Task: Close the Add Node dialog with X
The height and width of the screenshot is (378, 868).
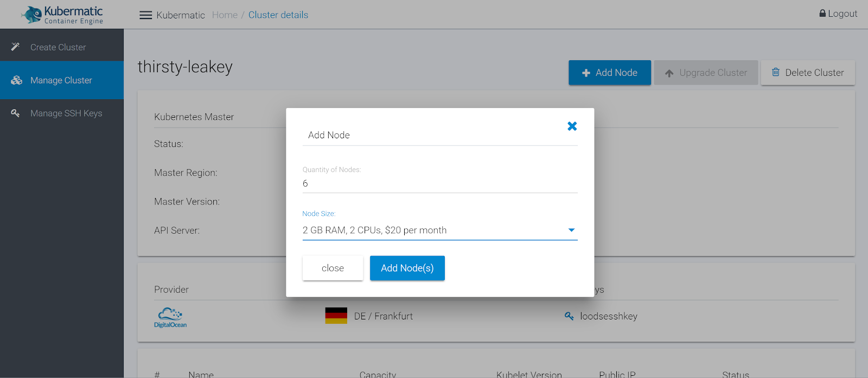Action: (572, 126)
